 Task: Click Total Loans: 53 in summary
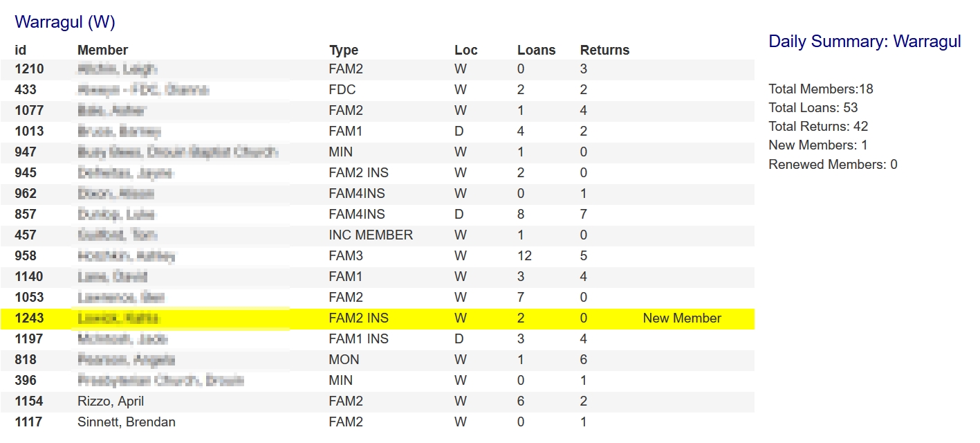coord(813,108)
